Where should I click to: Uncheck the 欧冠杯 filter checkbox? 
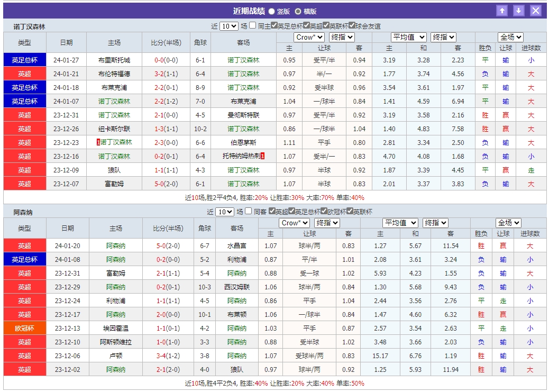click(324, 211)
